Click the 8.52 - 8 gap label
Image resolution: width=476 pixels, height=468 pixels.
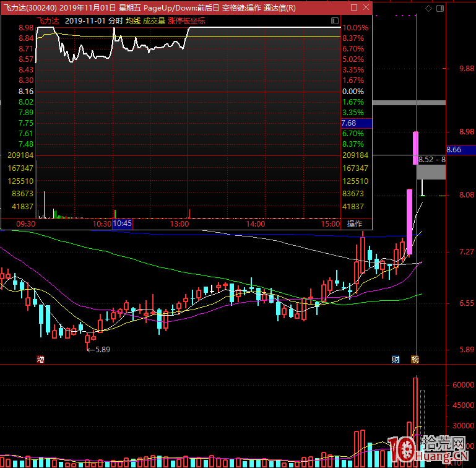coord(431,160)
